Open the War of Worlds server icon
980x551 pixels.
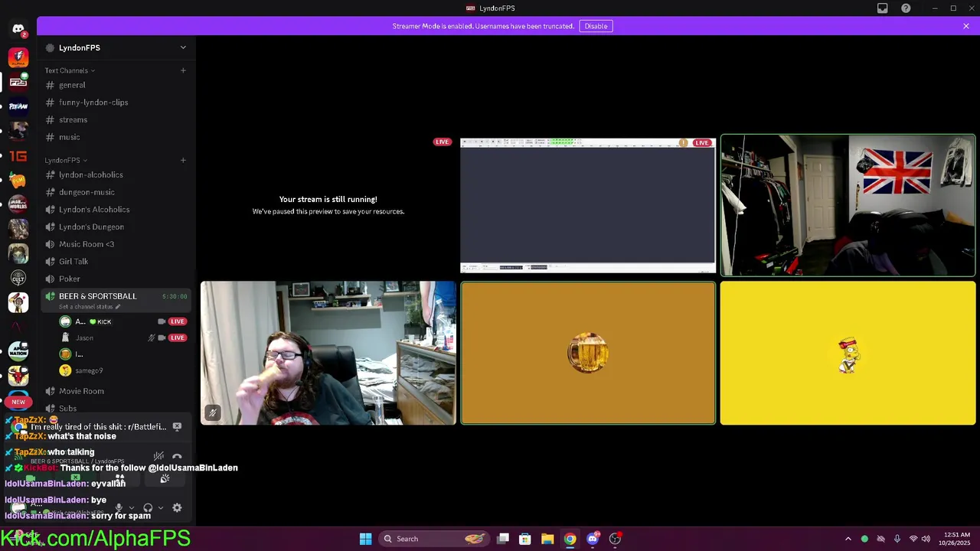tap(18, 204)
